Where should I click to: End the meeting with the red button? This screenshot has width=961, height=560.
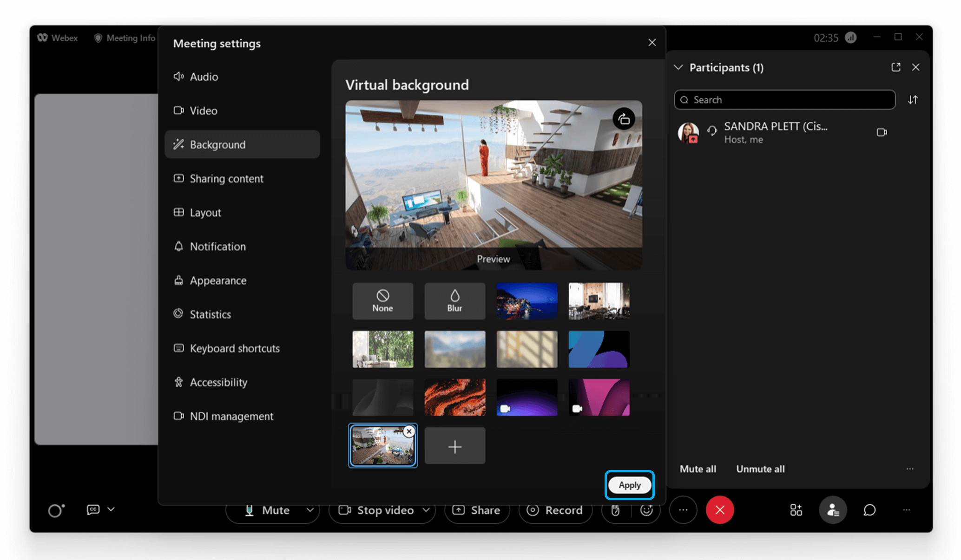tap(720, 510)
